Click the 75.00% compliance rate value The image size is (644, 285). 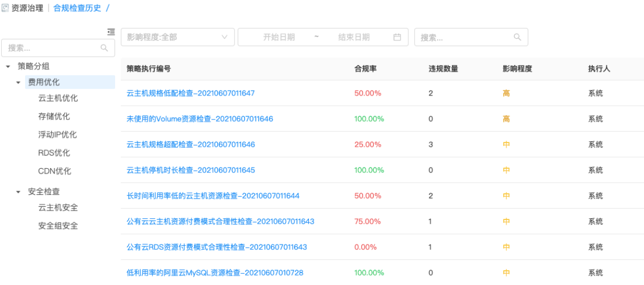point(367,221)
